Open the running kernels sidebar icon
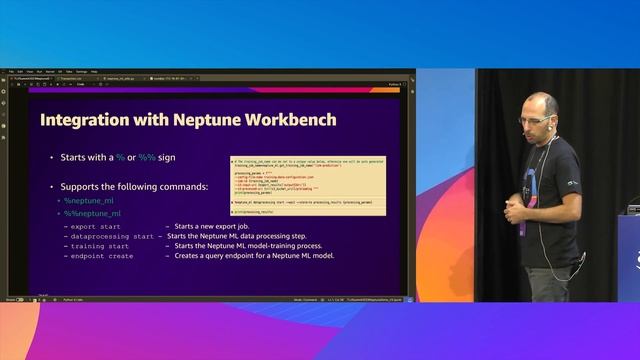Viewport: 640px width, 360px height. pyautogui.click(x=3, y=92)
